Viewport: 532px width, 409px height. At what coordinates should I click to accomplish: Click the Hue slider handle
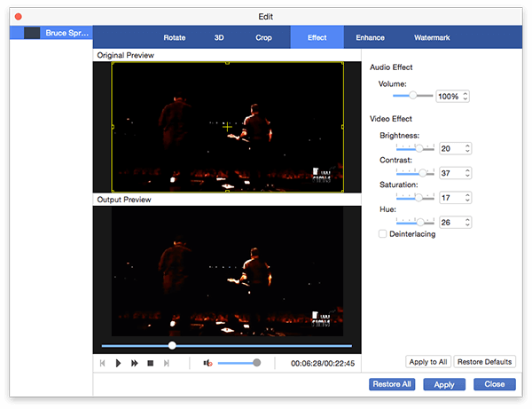tap(420, 223)
